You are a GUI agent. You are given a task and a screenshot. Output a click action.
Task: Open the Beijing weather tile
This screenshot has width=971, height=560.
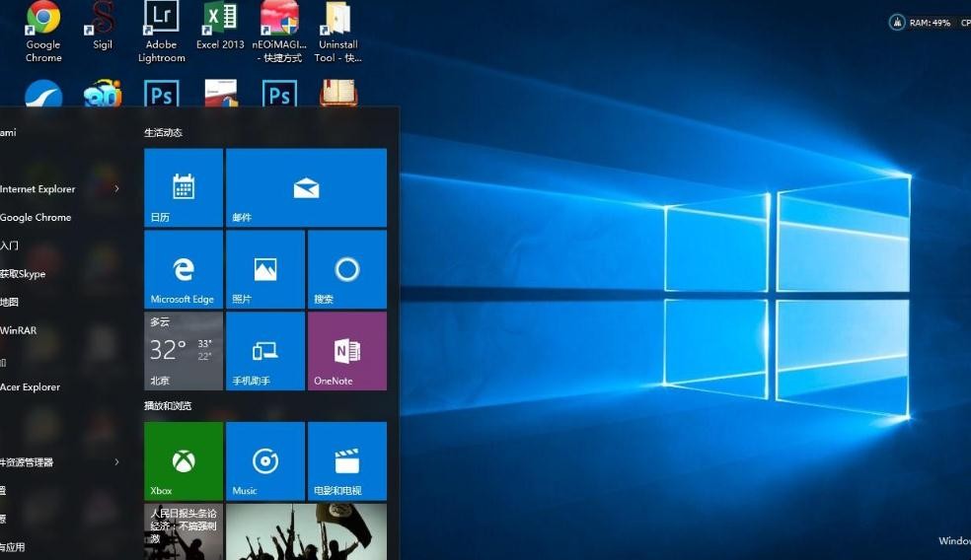[x=184, y=351]
